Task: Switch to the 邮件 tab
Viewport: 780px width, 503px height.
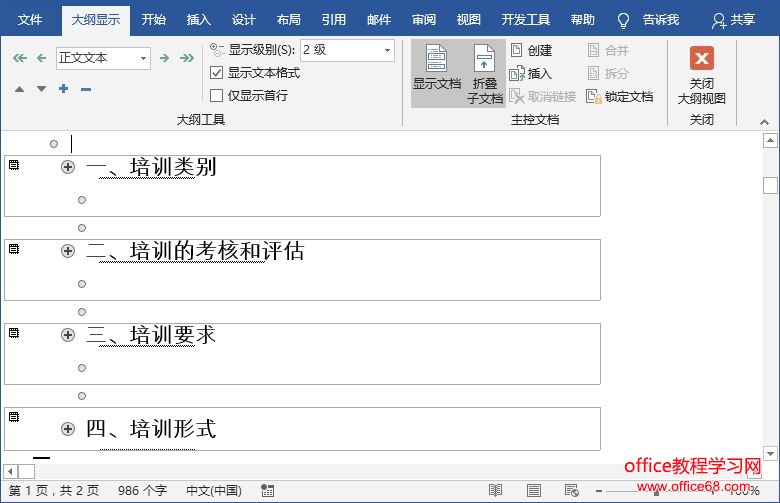Action: tap(379, 20)
